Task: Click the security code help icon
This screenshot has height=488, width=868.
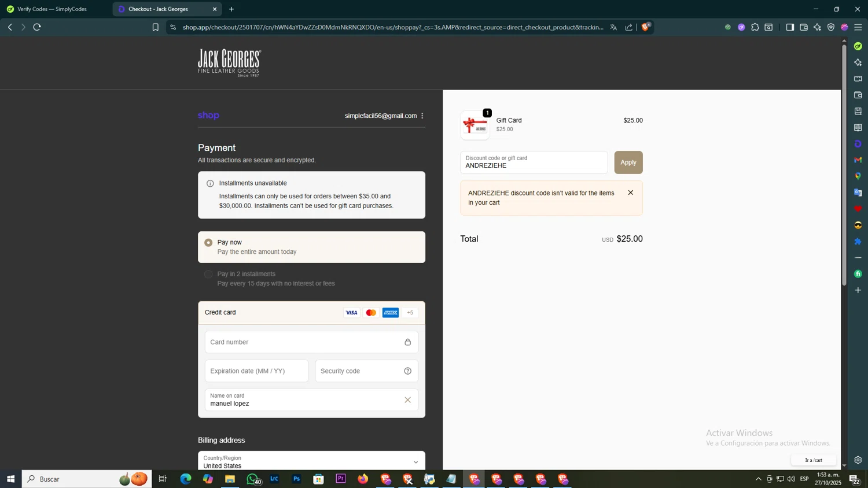Action: (407, 371)
